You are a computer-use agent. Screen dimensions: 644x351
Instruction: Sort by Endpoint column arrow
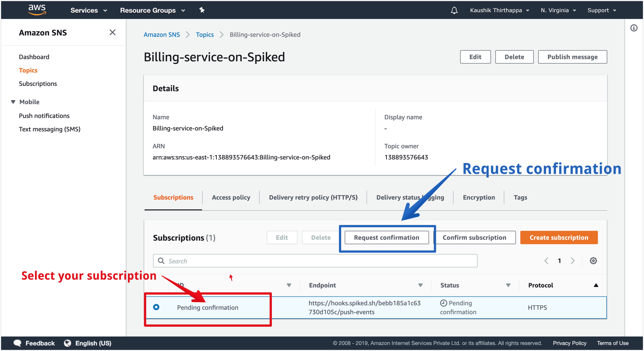pyautogui.click(x=420, y=285)
